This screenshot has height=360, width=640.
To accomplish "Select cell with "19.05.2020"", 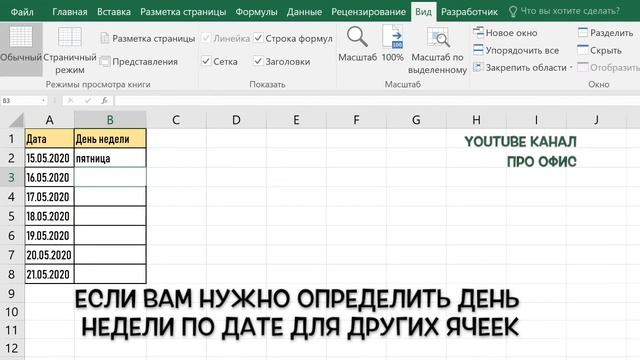I will 49,236.
